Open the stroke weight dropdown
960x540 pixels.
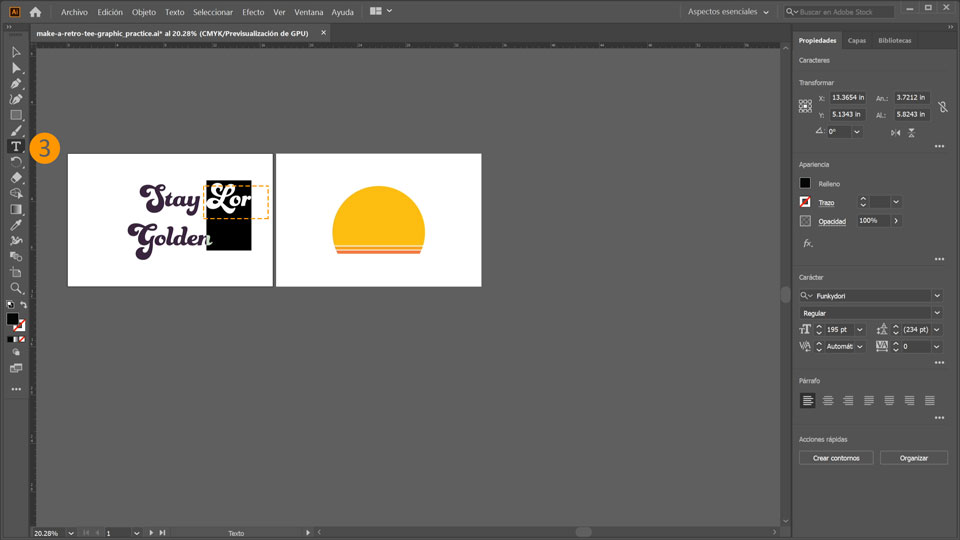click(x=896, y=202)
